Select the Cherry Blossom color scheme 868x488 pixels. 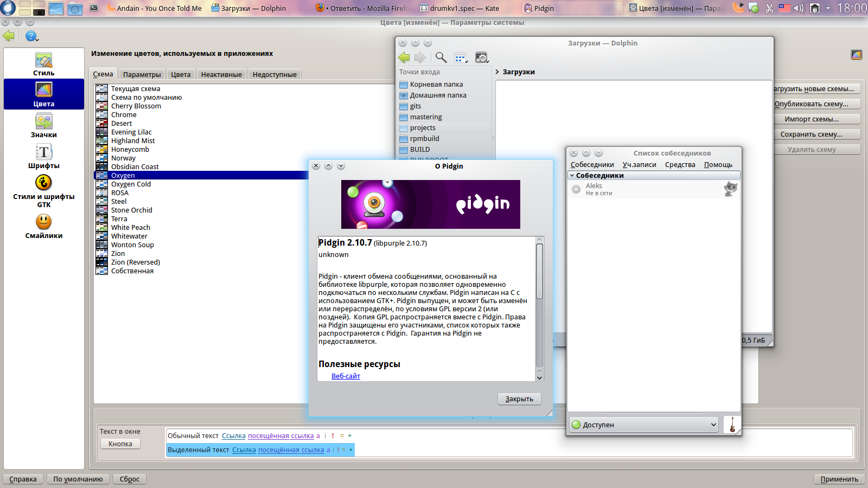click(136, 106)
